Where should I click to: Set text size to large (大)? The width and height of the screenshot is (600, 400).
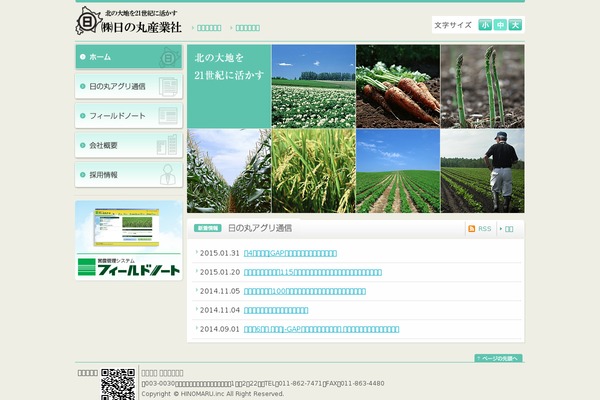point(515,25)
